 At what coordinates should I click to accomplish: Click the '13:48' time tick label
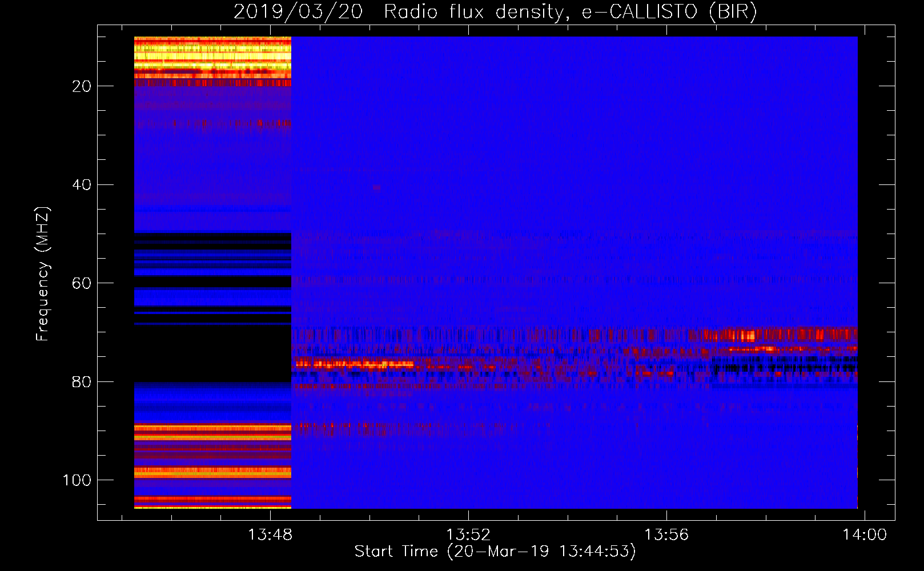(270, 534)
